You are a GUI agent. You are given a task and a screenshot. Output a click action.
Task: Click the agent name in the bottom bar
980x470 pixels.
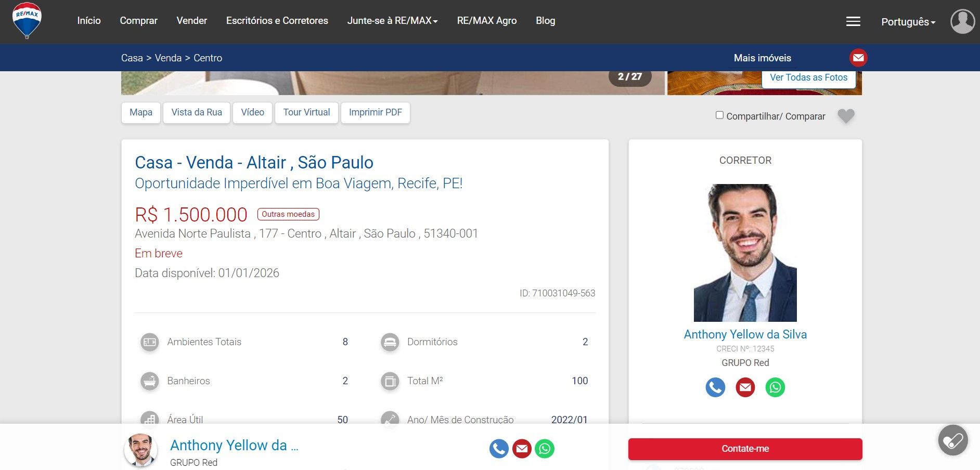click(234, 446)
